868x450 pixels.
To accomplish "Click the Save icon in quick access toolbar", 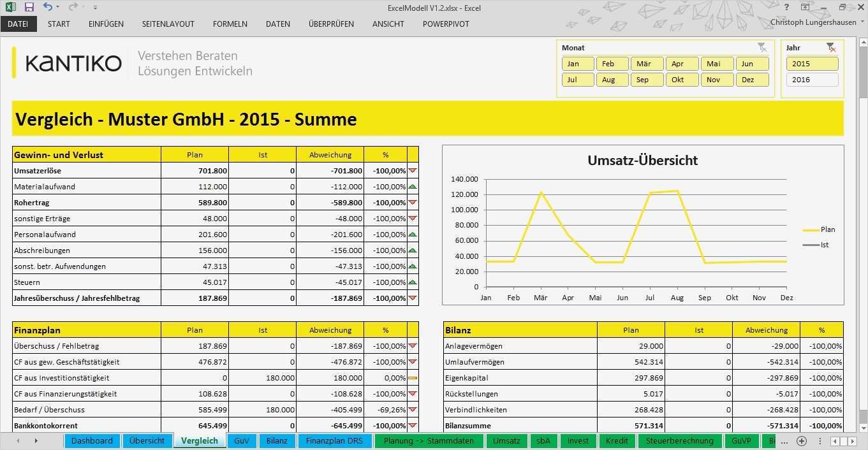I will (x=29, y=7).
